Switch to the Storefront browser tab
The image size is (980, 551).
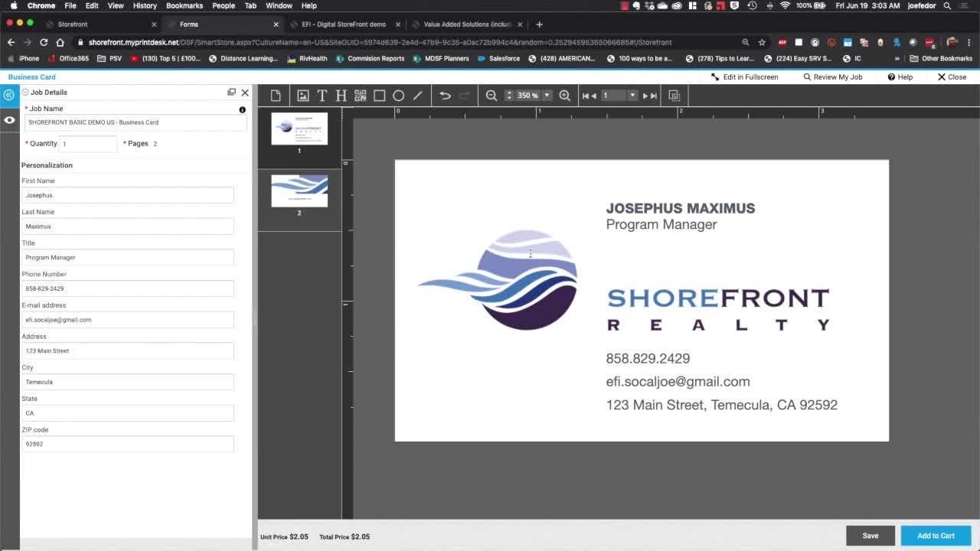click(x=101, y=24)
